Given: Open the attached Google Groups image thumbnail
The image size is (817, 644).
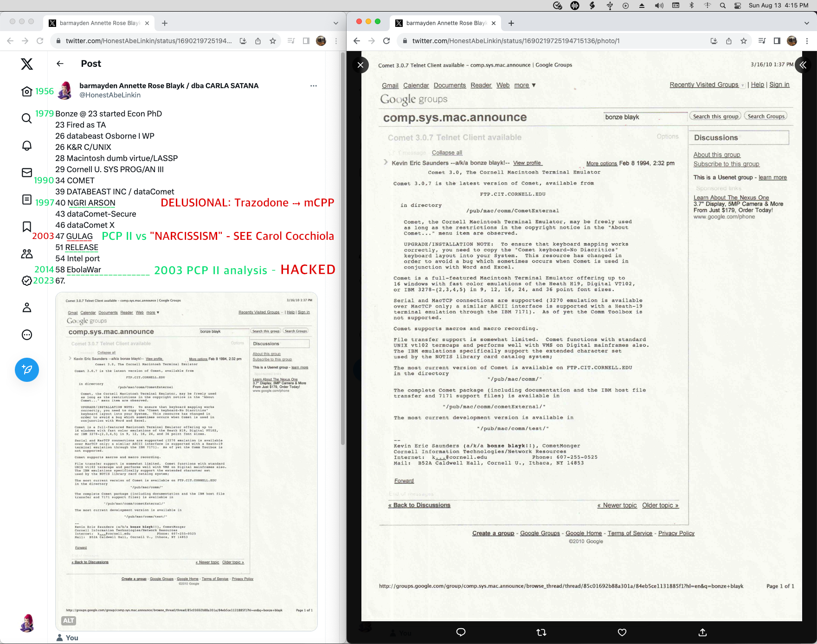Looking at the screenshot, I should pyautogui.click(x=187, y=461).
